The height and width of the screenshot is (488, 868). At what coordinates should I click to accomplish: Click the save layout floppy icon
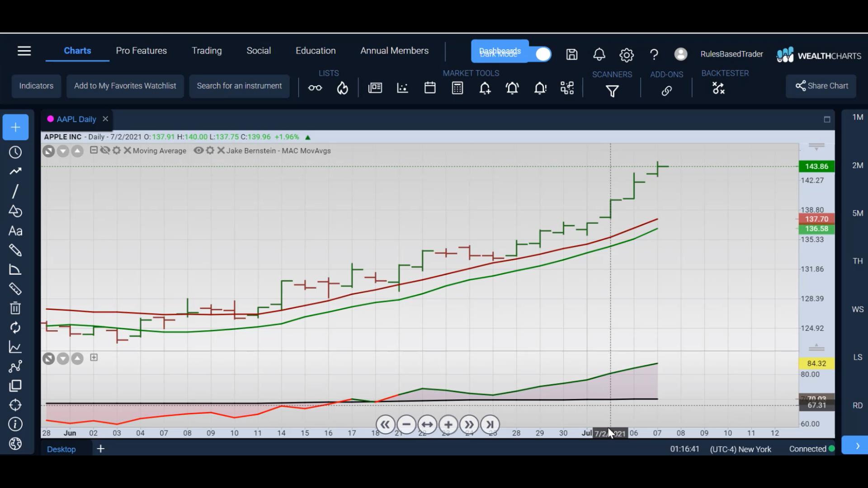point(572,55)
